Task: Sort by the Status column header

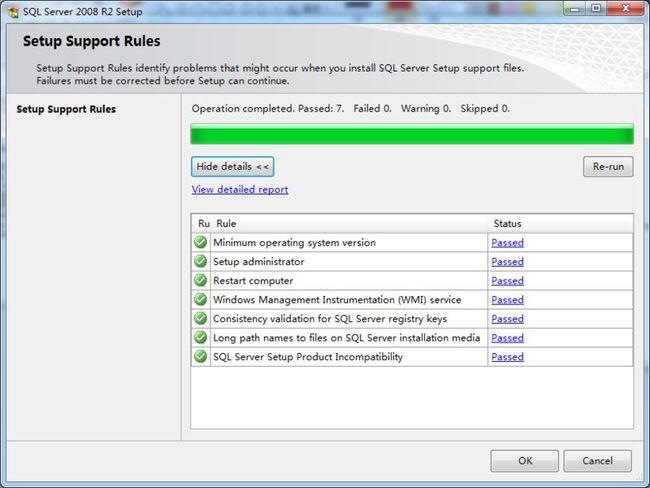Action: [x=560, y=223]
